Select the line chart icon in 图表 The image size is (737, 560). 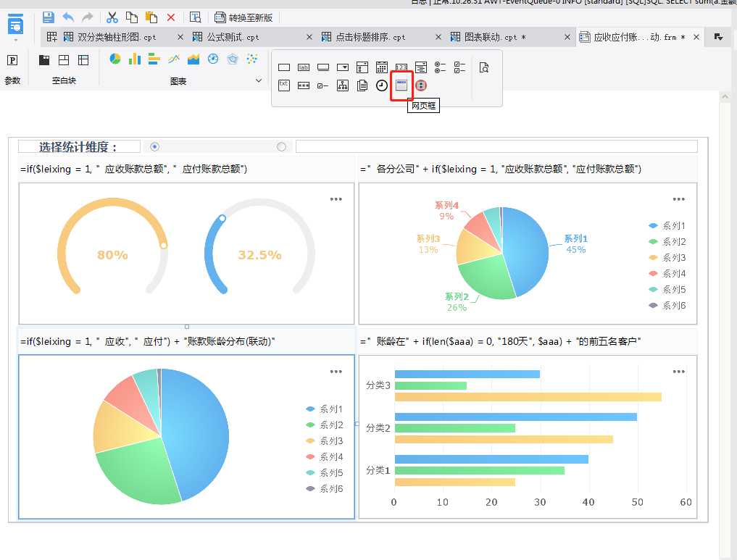click(174, 59)
